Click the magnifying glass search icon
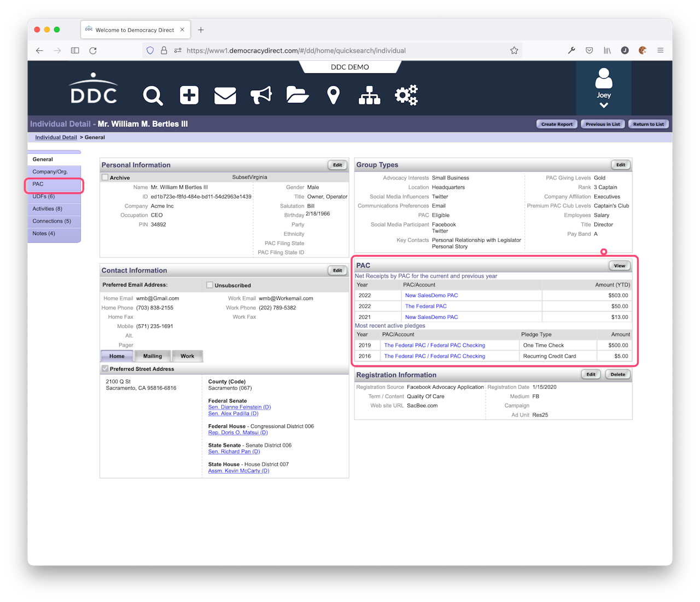Screen dimensions: 700x602 (153, 96)
